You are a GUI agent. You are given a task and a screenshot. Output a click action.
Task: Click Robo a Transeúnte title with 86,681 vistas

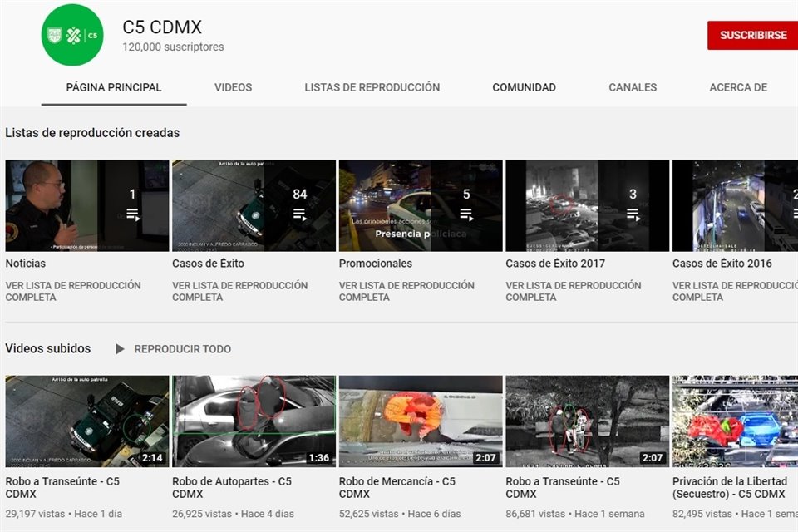[x=563, y=488]
